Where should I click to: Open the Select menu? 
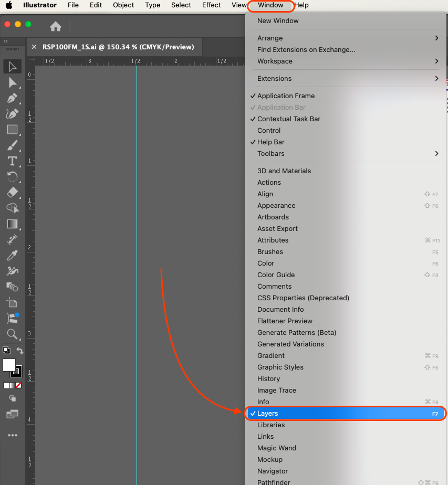pos(181,5)
